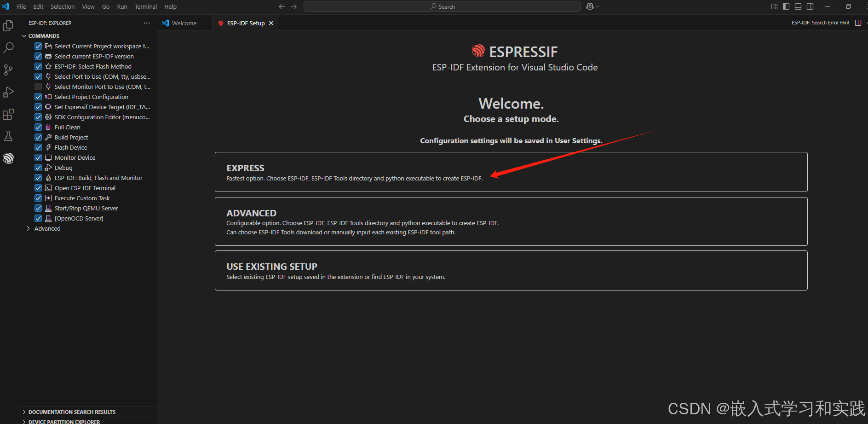This screenshot has width=868, height=424.
Task: Choose ADVANCED setup mode
Action: 511,221
